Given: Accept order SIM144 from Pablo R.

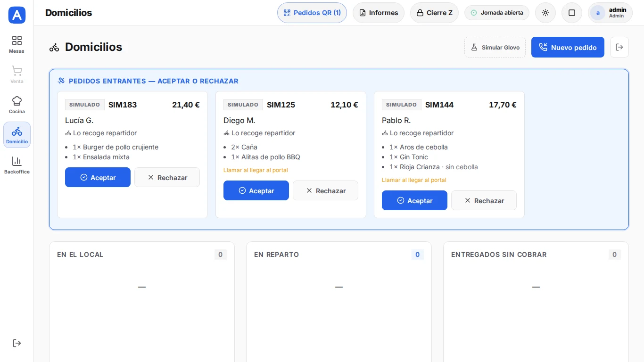Looking at the screenshot, I should tap(414, 200).
